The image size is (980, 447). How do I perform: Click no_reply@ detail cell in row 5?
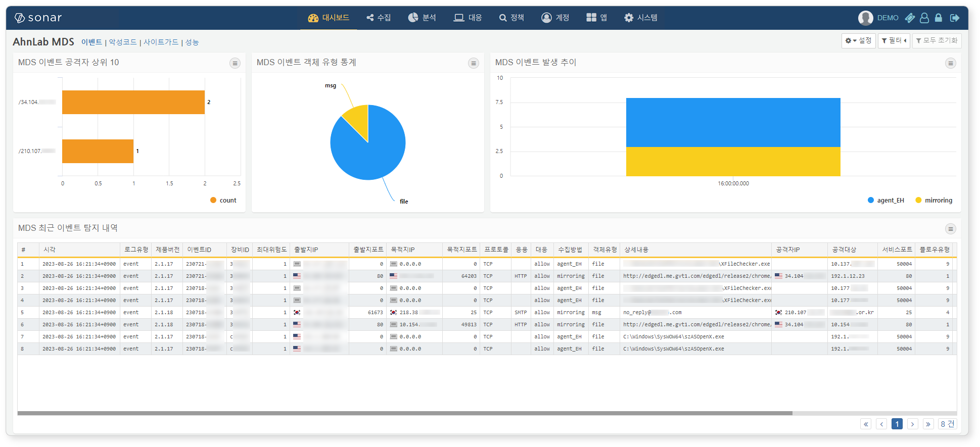tap(695, 313)
